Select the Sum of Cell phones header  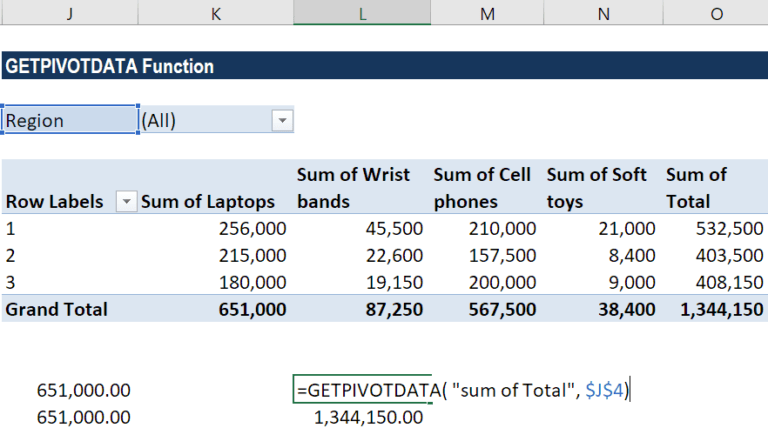485,188
